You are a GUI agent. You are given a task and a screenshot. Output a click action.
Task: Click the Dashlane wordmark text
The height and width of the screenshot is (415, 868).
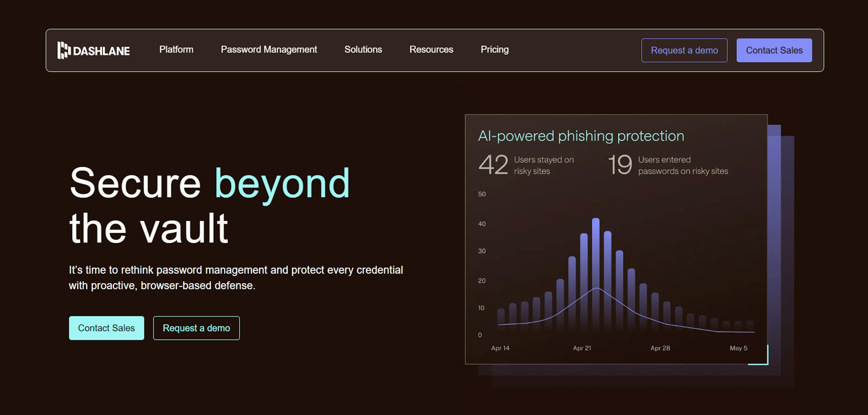101,50
